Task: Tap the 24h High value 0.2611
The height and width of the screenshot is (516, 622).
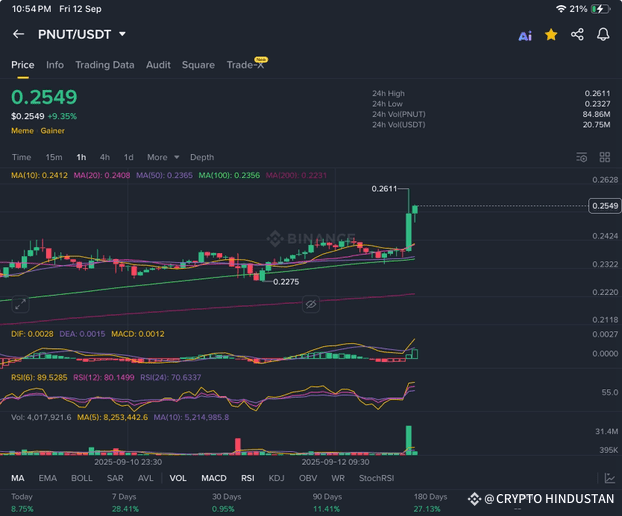Action: [597, 94]
